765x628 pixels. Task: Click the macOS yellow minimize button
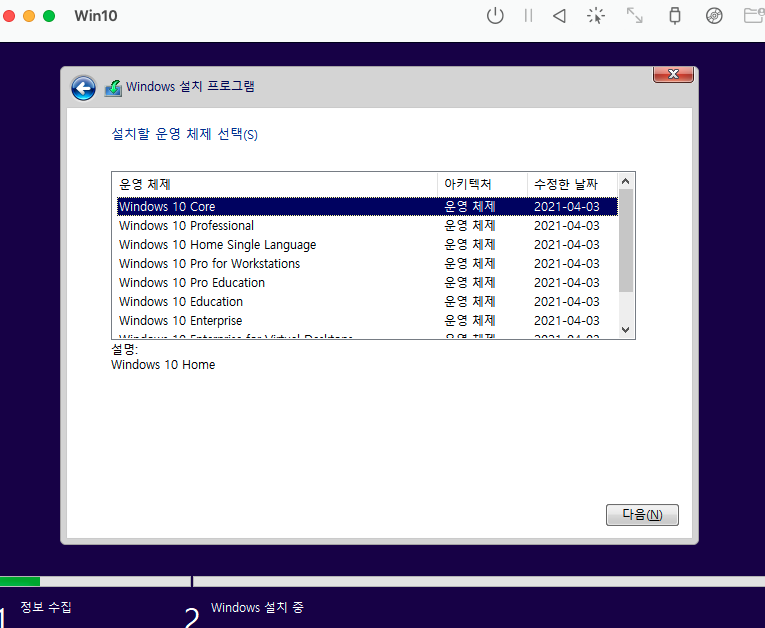[x=29, y=16]
